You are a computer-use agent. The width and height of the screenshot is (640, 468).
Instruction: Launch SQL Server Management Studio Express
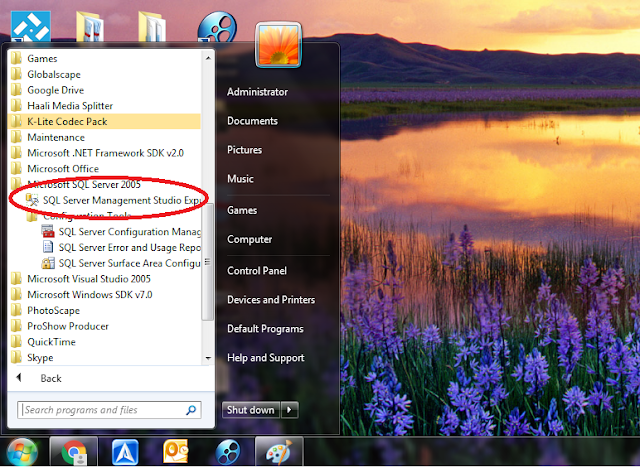pyautogui.click(x=112, y=200)
